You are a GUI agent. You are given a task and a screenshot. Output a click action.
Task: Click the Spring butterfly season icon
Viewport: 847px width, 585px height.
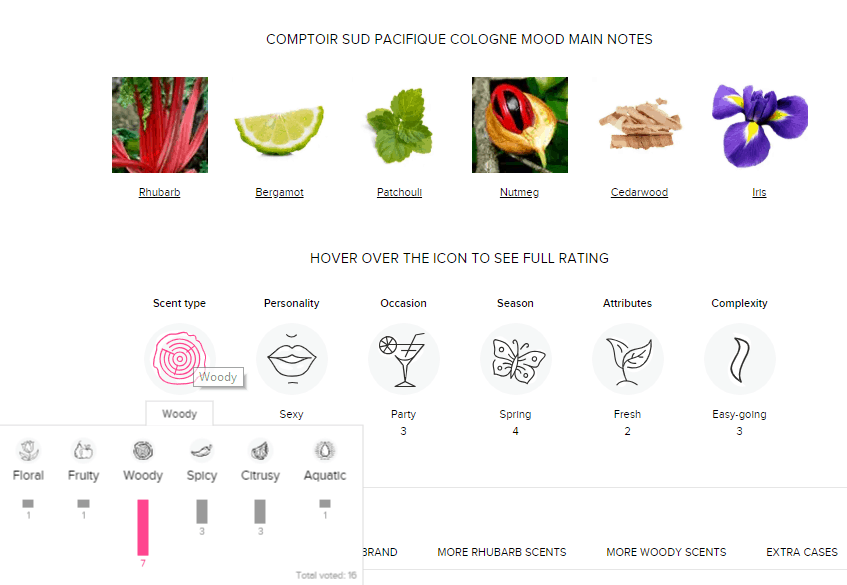pyautogui.click(x=516, y=359)
